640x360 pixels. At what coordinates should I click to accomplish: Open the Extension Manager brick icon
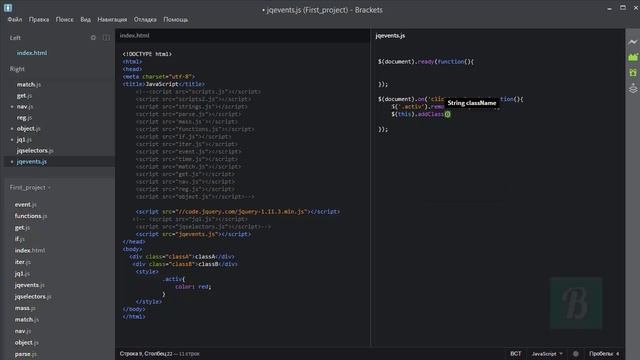633,57
